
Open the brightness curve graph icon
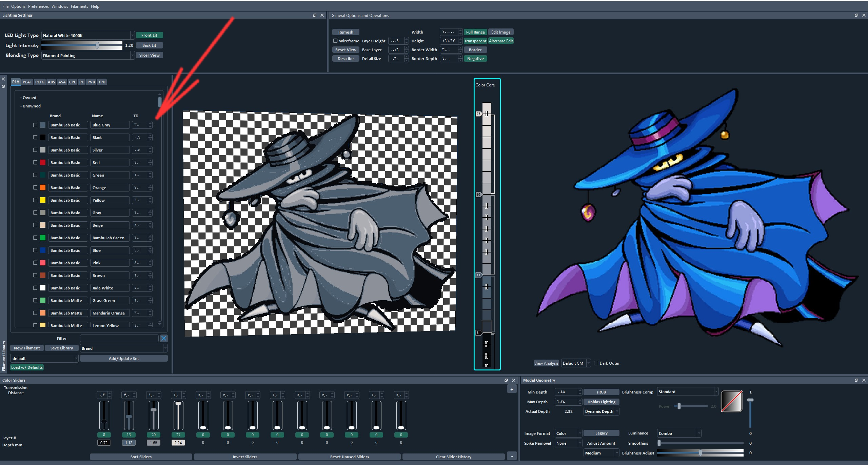[731, 401]
